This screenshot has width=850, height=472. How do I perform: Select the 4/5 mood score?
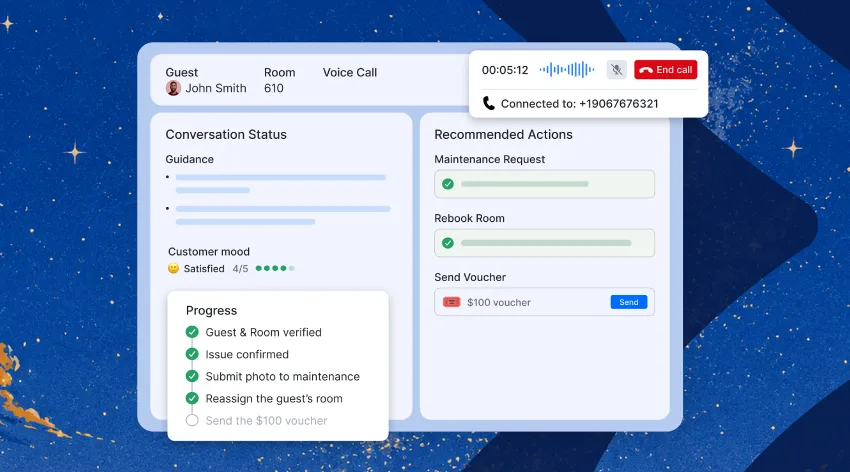click(x=240, y=269)
